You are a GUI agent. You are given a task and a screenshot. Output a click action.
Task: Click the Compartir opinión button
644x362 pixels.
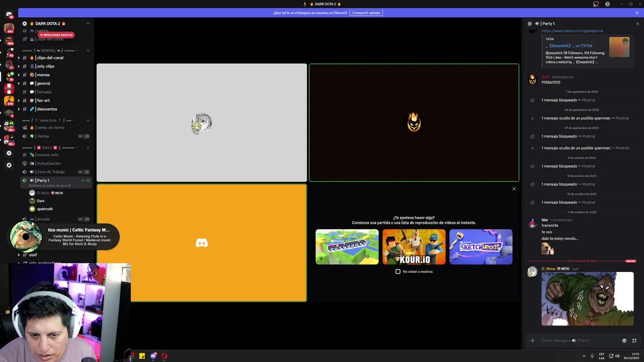click(x=366, y=13)
